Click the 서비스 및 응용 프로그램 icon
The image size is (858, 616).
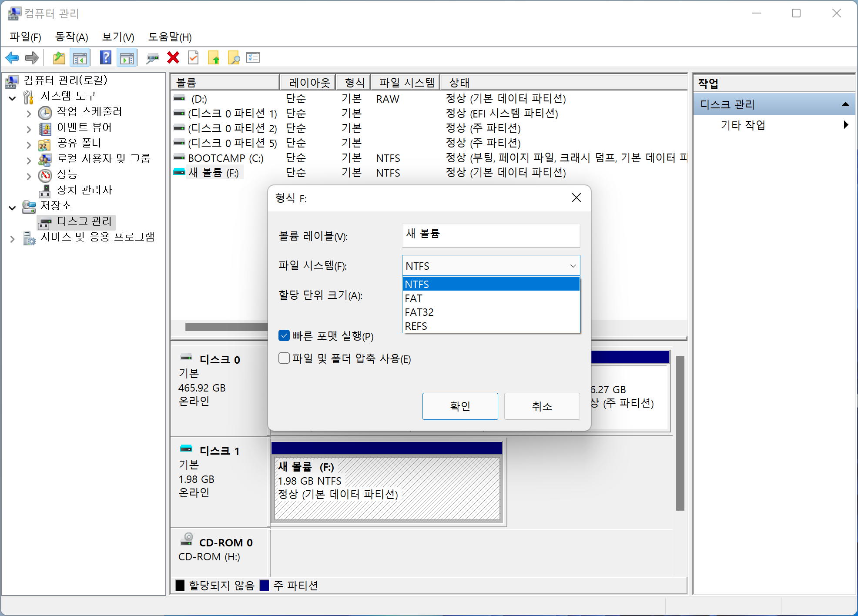tap(29, 238)
